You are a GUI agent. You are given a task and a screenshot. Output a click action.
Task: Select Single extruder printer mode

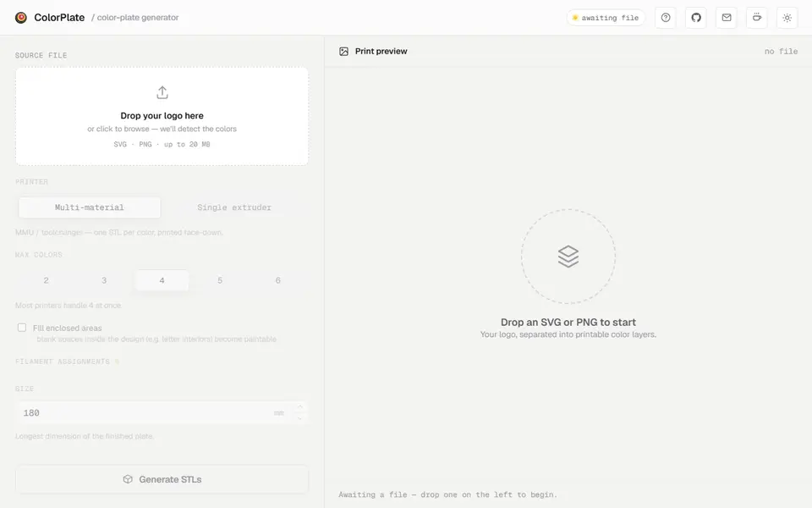(x=234, y=207)
